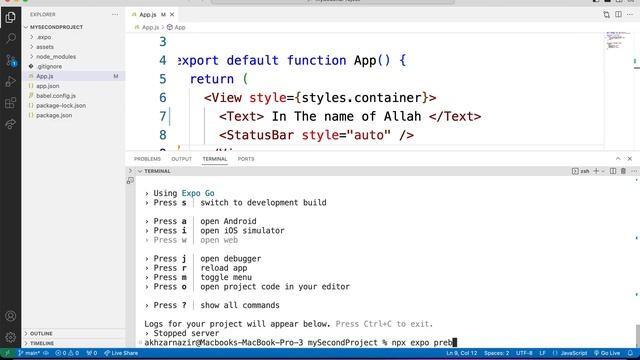Open changes compare icon in editor toolbar
Screen dimensions: 640x360
[607, 15]
